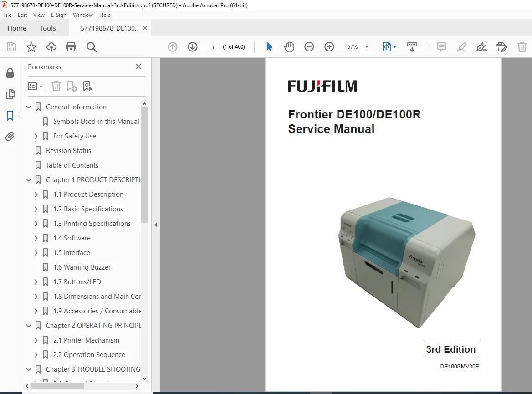The height and width of the screenshot is (394, 532).
Task: Expand 1.3 Printing Specifications bookmark
Action: [36, 224]
